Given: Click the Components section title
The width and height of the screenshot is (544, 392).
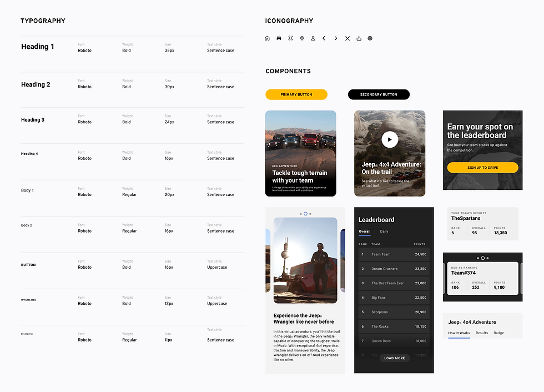Looking at the screenshot, I should click(x=288, y=71).
